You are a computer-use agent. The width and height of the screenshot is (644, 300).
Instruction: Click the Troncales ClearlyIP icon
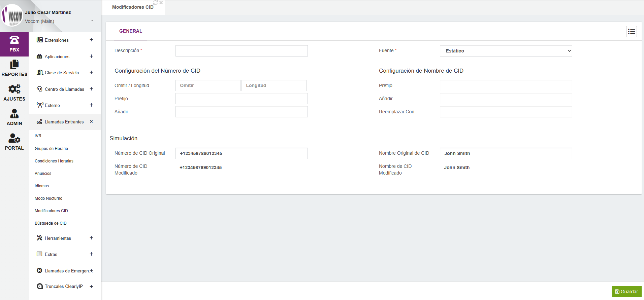pos(39,286)
